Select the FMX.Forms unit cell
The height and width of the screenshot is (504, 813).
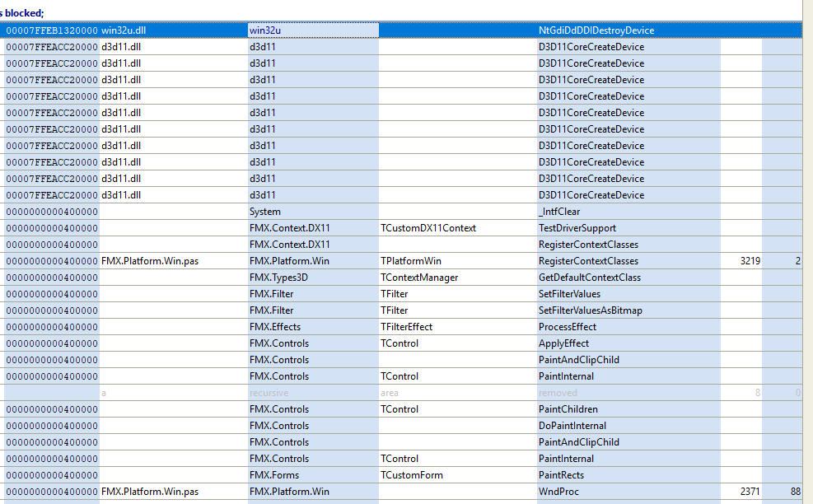pos(313,475)
